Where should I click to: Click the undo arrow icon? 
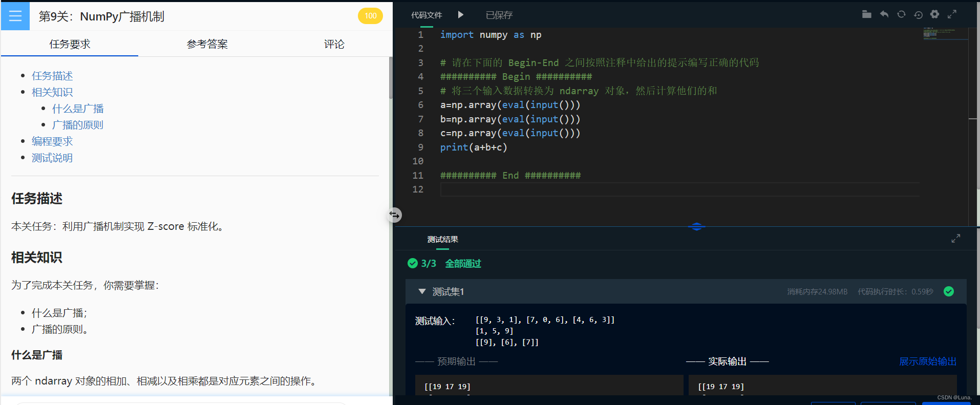884,14
